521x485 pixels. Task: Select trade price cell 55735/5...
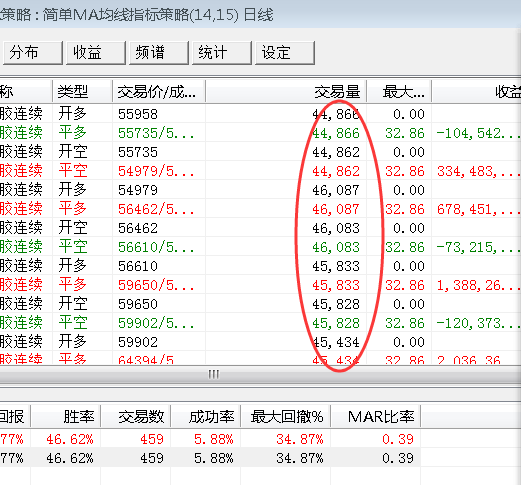click(156, 133)
